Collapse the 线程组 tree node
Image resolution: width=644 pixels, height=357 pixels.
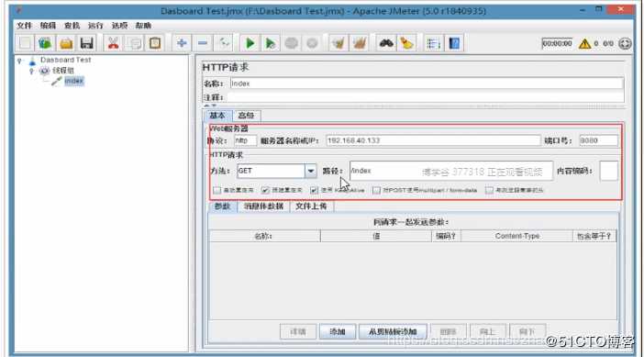click(31, 71)
